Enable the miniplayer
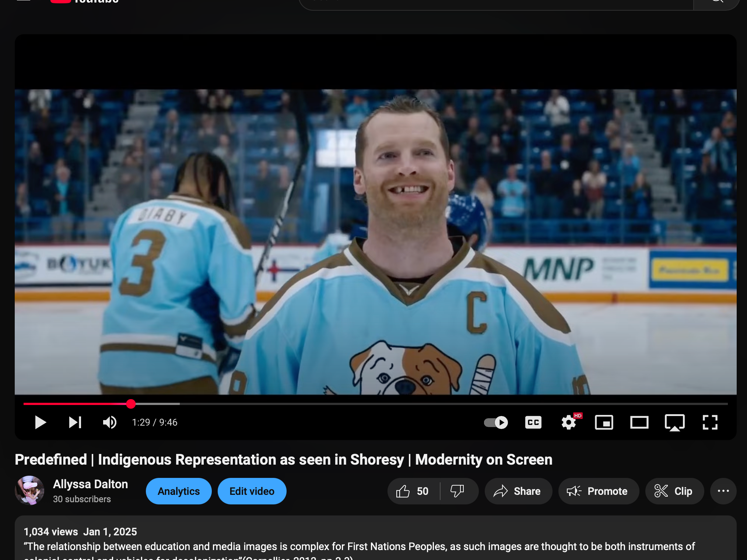747x560 pixels. 604,422
